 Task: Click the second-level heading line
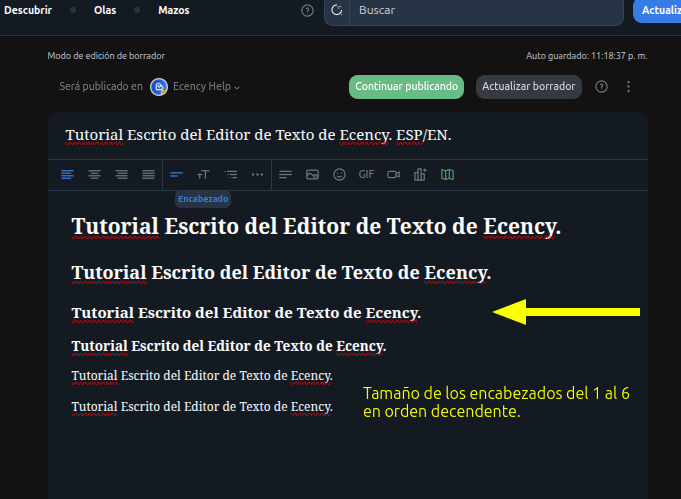(281, 273)
